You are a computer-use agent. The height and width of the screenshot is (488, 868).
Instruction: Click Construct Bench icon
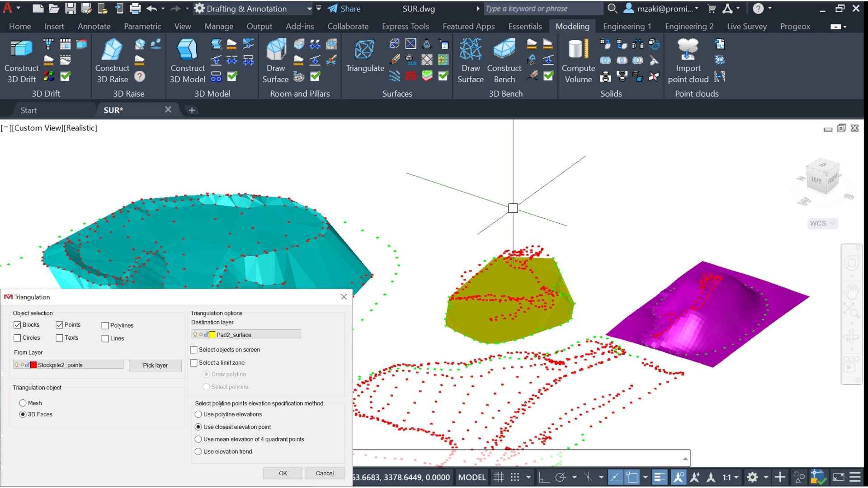point(504,50)
